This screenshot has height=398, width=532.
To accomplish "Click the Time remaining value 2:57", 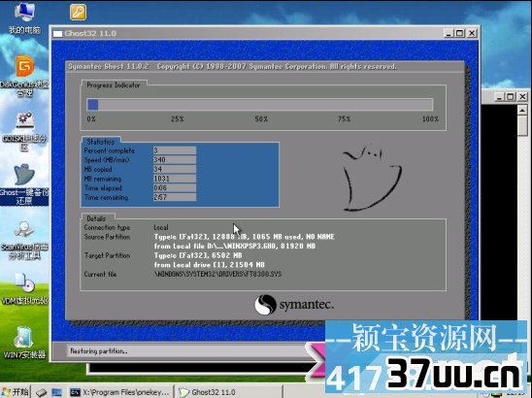I will click(175, 197).
